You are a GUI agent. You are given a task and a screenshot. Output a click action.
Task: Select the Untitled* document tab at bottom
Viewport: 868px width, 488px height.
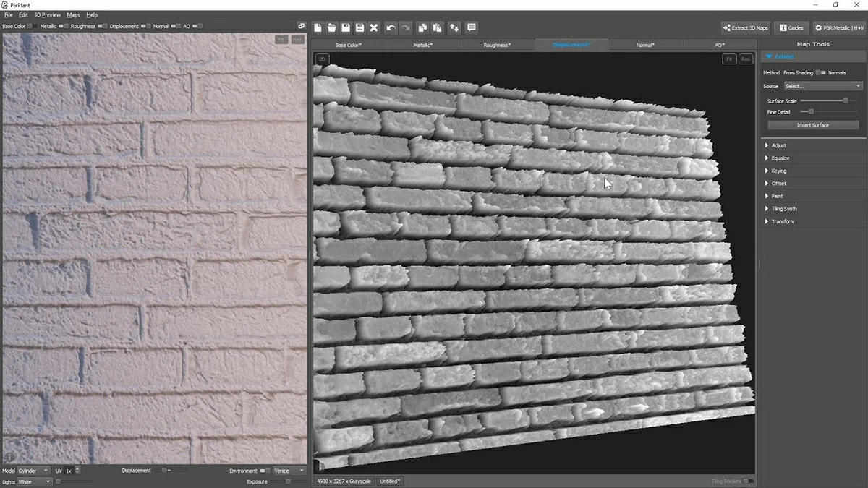pos(390,481)
